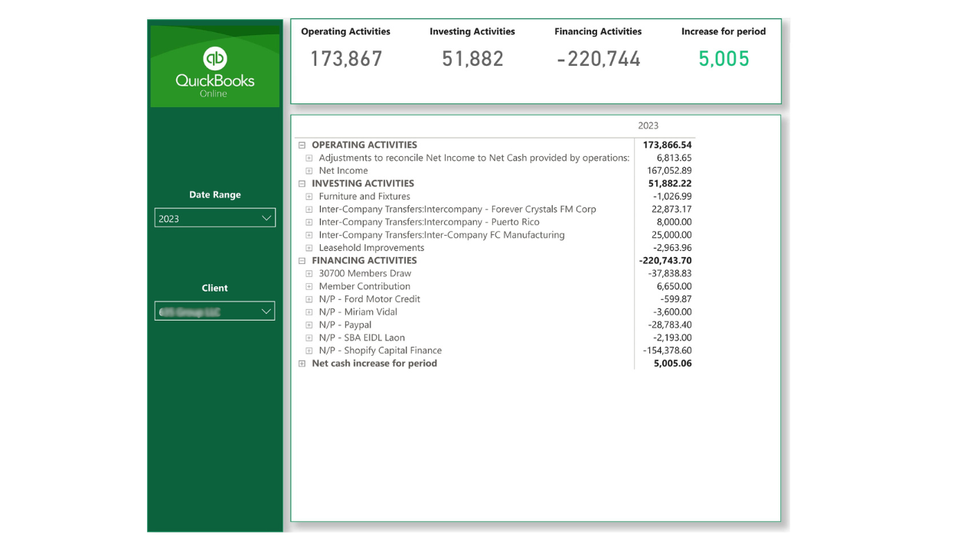Expand the N/P - Ford Motor Credit entry
The image size is (980, 551).
coord(309,298)
